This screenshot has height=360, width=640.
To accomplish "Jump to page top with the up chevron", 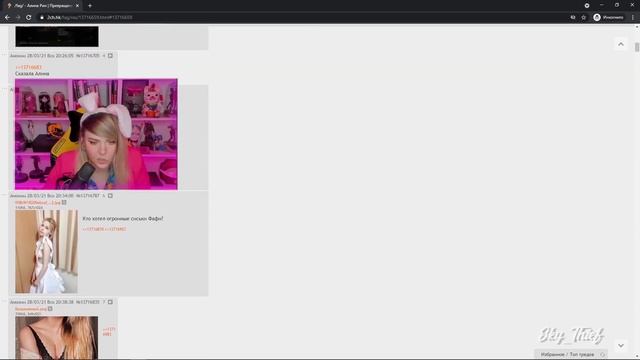I will 621,44.
